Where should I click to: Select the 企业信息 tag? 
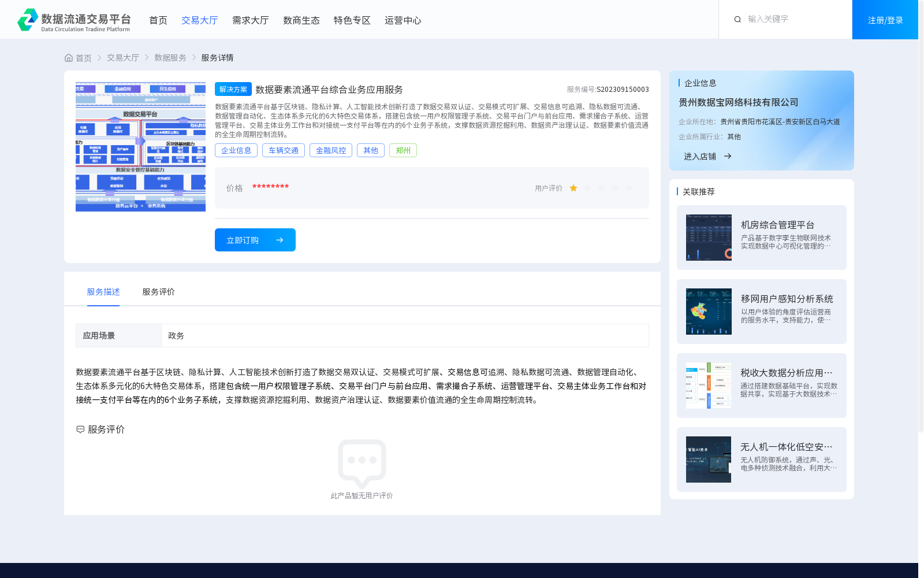(236, 150)
